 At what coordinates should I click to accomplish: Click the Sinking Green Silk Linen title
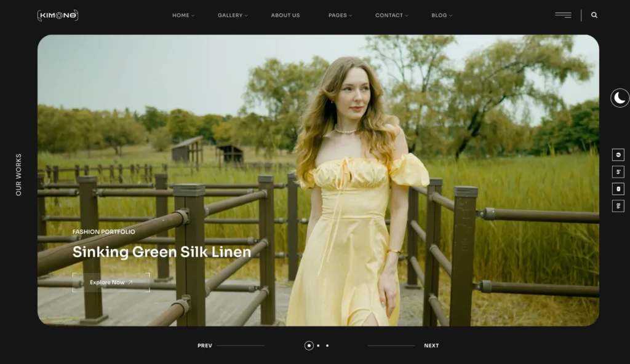coord(162,252)
